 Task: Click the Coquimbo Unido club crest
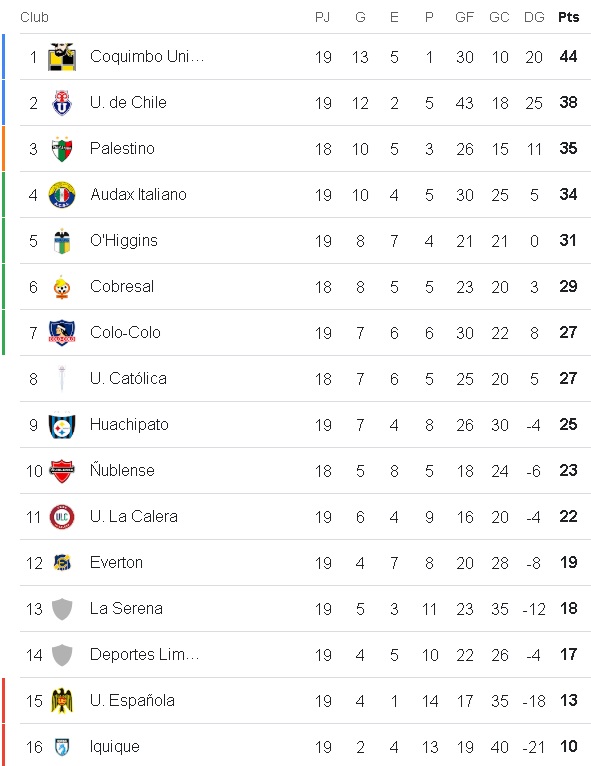pos(62,57)
